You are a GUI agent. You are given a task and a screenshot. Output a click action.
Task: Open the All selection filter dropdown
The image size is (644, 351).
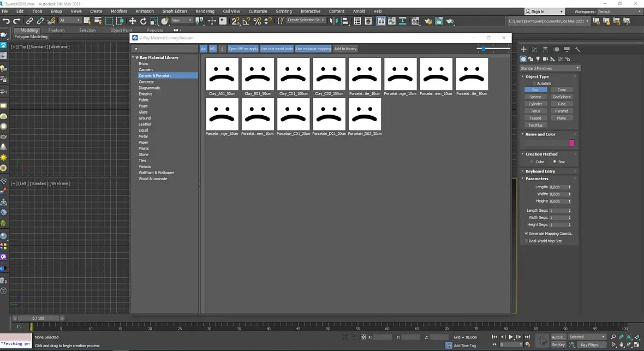69,20
